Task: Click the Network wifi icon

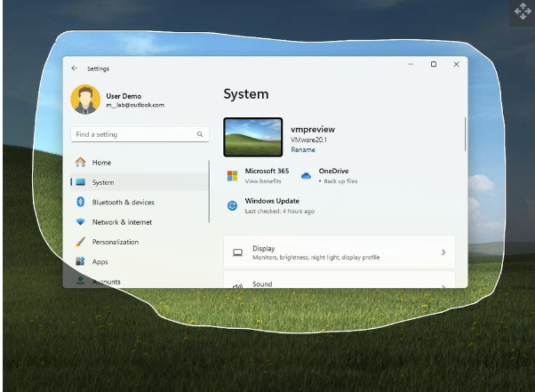Action: coord(81,221)
